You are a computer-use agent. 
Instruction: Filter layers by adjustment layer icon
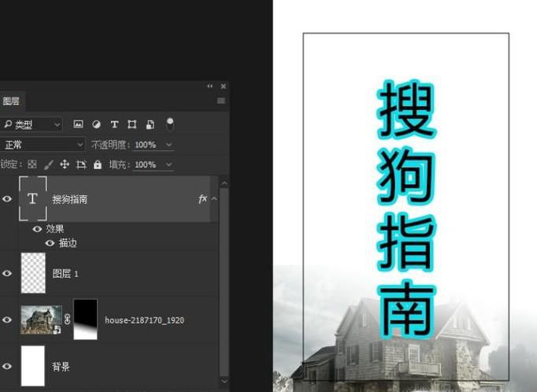[97, 124]
